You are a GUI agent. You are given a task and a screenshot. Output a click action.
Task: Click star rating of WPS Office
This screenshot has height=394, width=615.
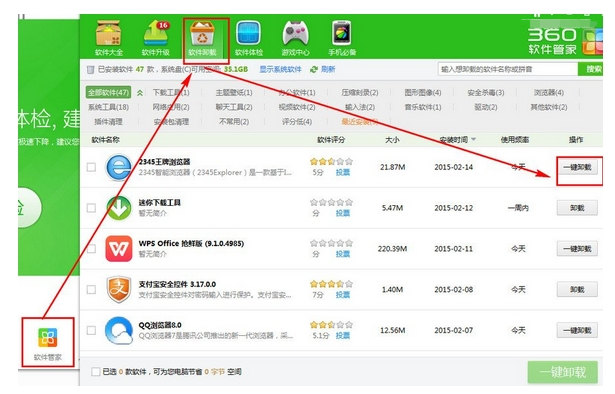331,243
